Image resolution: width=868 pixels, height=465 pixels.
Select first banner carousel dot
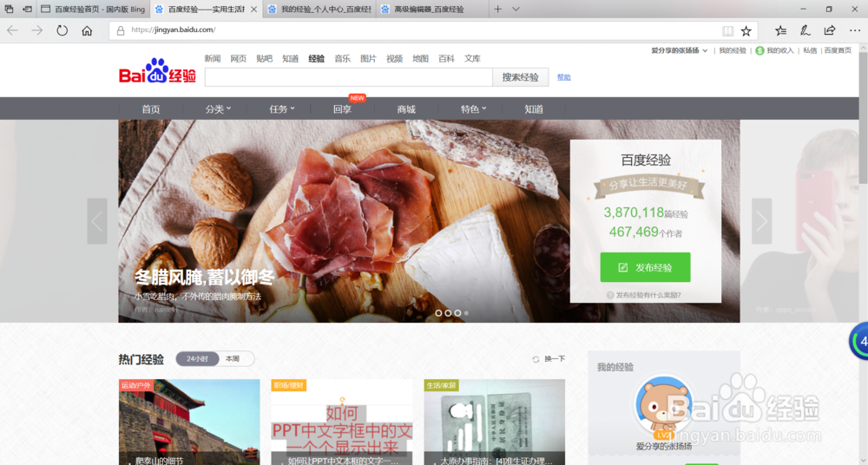(x=438, y=313)
